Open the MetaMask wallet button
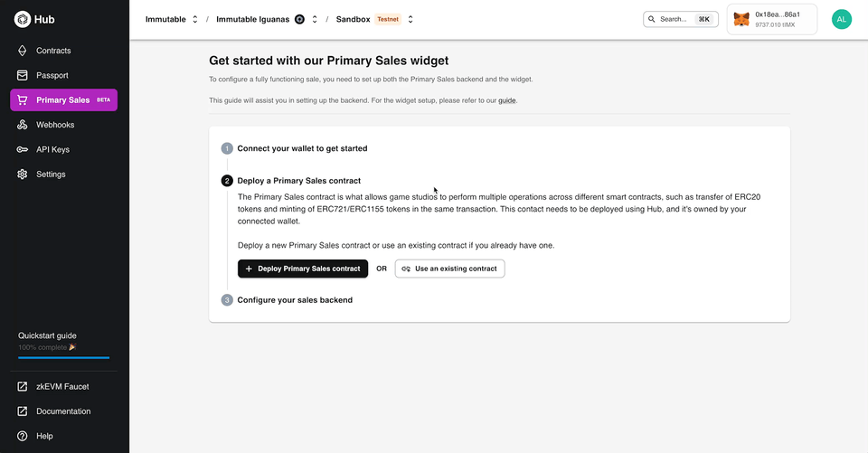The image size is (868, 453). tap(771, 19)
